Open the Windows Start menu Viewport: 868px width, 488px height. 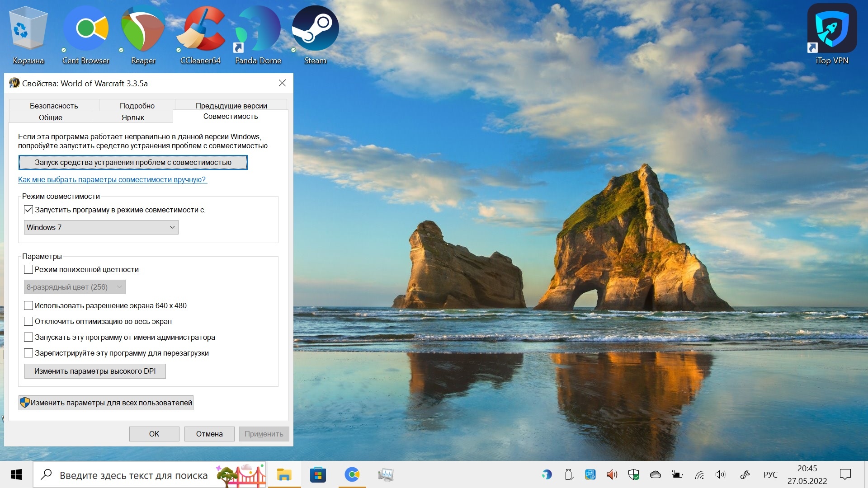pos(16,474)
